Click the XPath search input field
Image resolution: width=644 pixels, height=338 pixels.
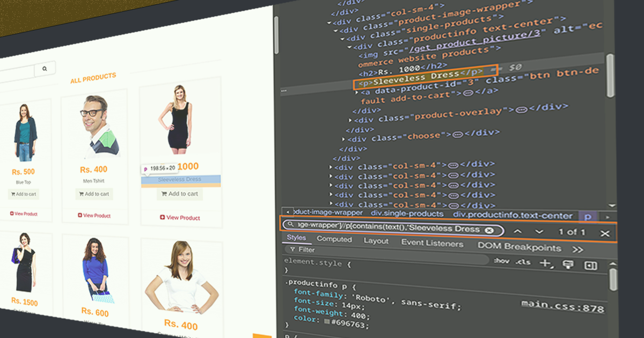[x=386, y=228]
